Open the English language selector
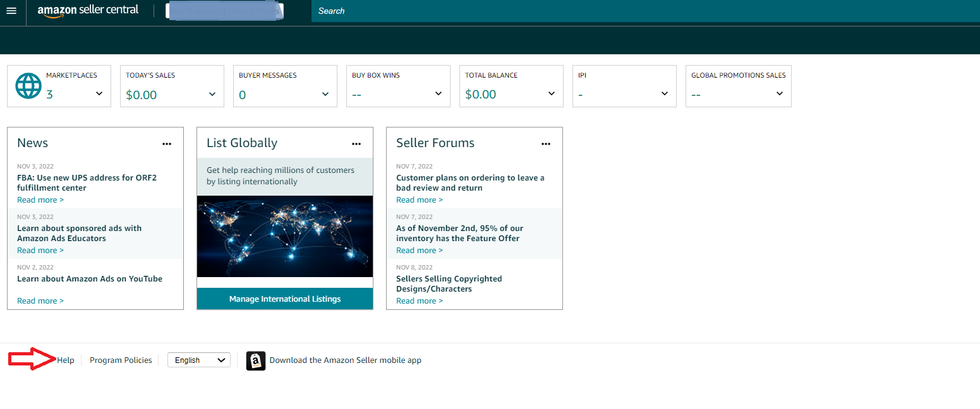This screenshot has height=409, width=980. point(199,360)
